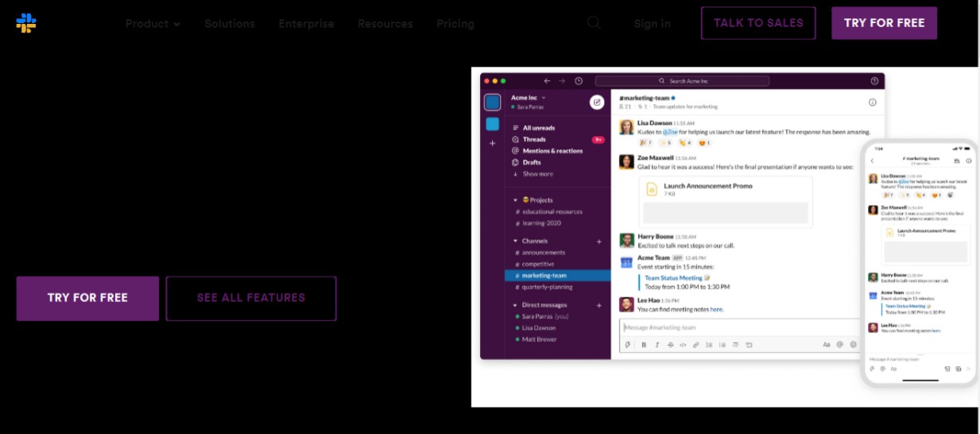The height and width of the screenshot is (434, 980).
Task: Toggle bold formatting in the composer
Action: click(644, 345)
